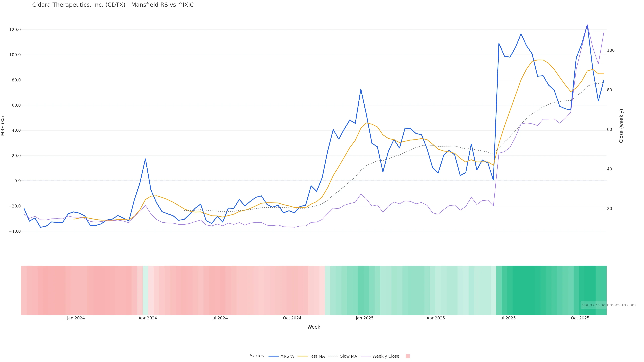Click the Oct 2024 week axis label
This screenshot has width=644, height=362.
pyautogui.click(x=292, y=318)
